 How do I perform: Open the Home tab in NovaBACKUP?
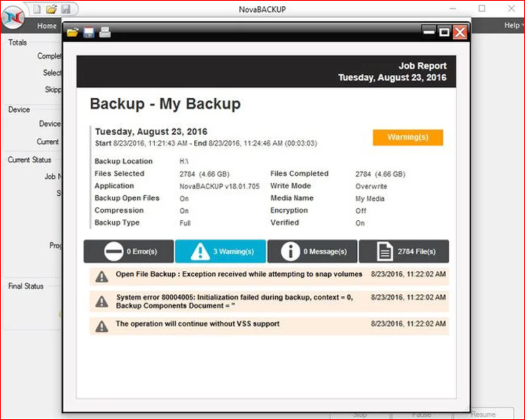point(47,26)
